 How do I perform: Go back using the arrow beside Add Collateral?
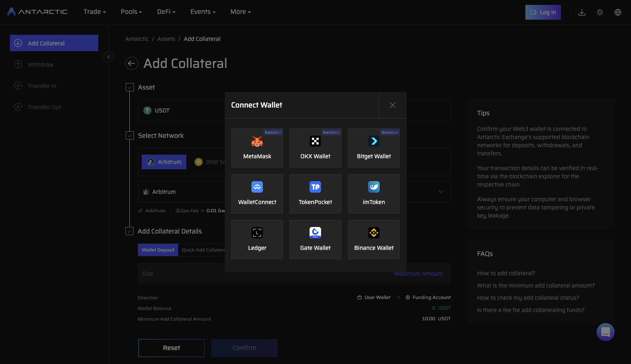(x=132, y=63)
